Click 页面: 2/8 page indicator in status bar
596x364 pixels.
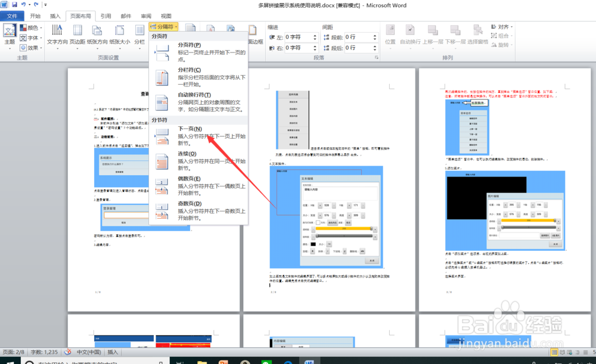tap(13, 352)
